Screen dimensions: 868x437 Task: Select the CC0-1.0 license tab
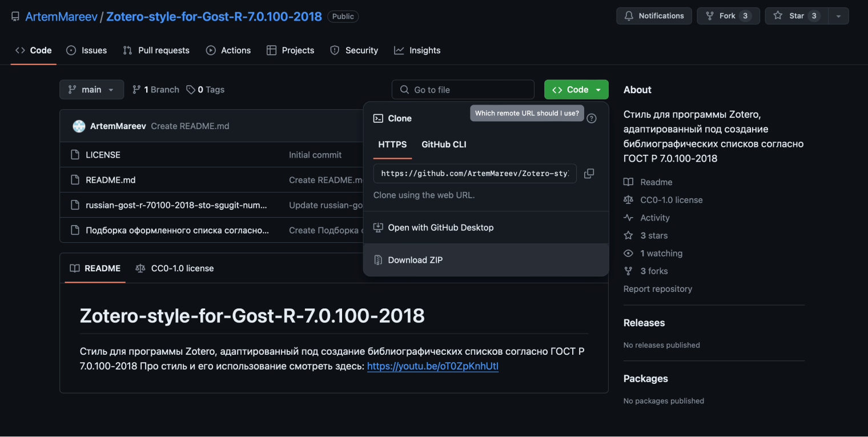click(x=174, y=268)
